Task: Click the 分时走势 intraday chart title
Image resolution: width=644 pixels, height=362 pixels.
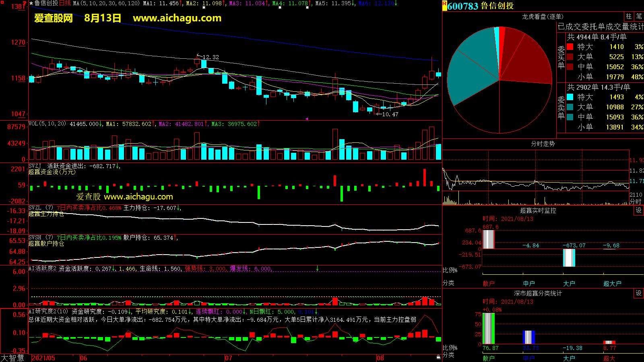Action: 543,144
